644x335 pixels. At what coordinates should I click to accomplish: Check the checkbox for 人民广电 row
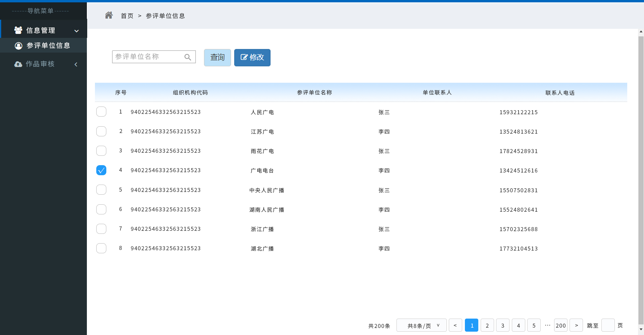tap(101, 112)
